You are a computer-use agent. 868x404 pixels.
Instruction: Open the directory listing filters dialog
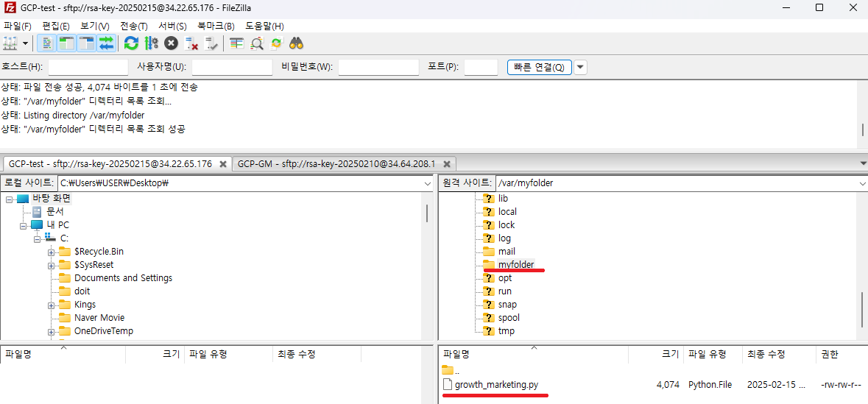(x=237, y=43)
